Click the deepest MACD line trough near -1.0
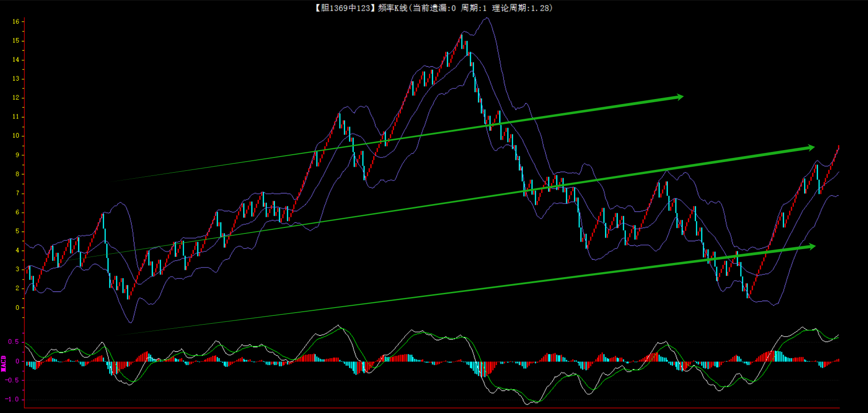The image size is (868, 413). [527, 404]
